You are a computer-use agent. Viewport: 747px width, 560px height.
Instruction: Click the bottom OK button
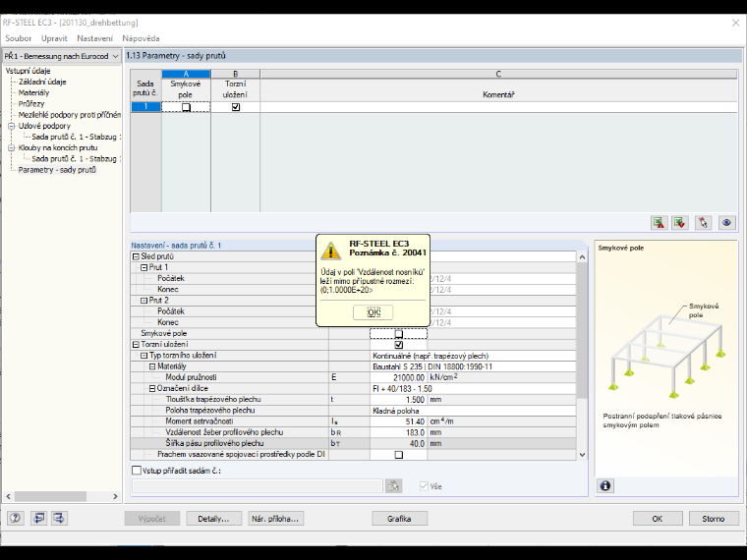pos(658,519)
